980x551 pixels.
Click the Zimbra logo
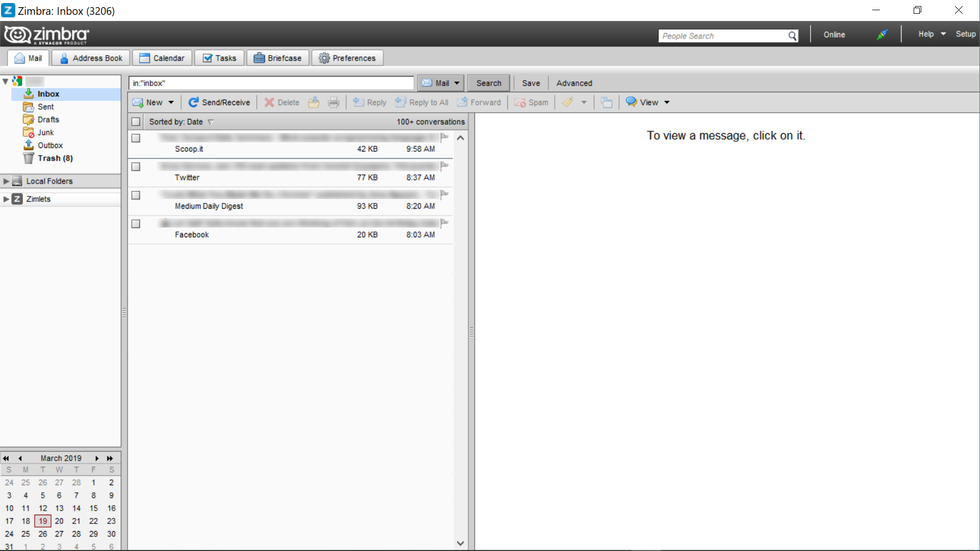46,35
